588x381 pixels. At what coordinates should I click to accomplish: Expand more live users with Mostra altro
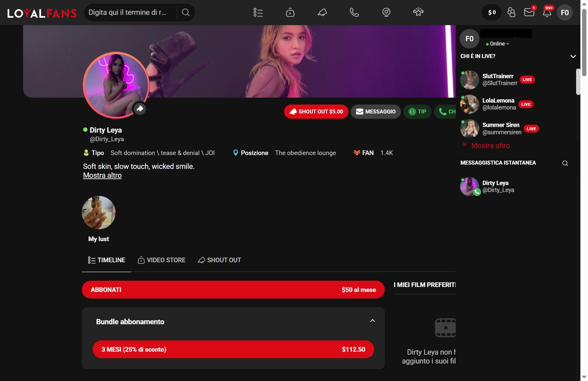[x=490, y=145]
